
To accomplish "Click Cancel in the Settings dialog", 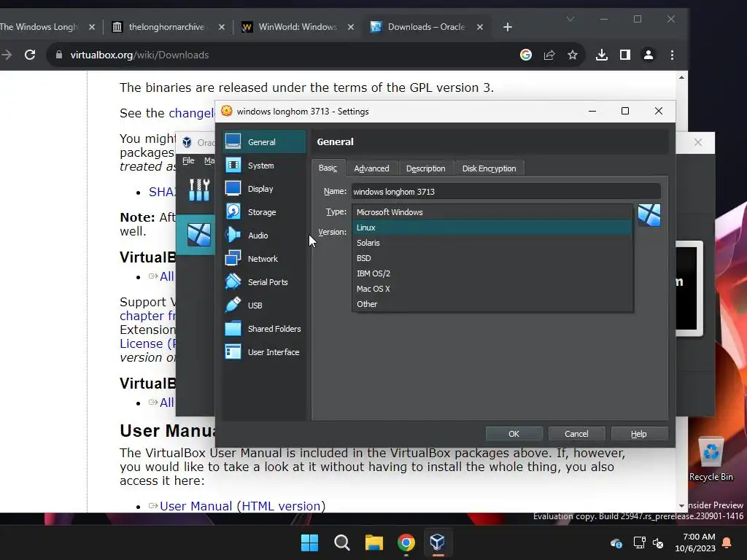I will (576, 434).
